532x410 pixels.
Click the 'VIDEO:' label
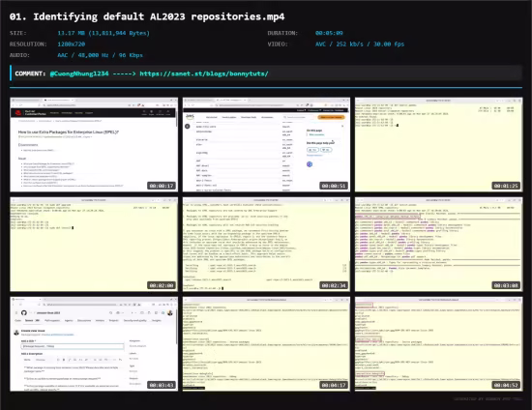pos(278,44)
